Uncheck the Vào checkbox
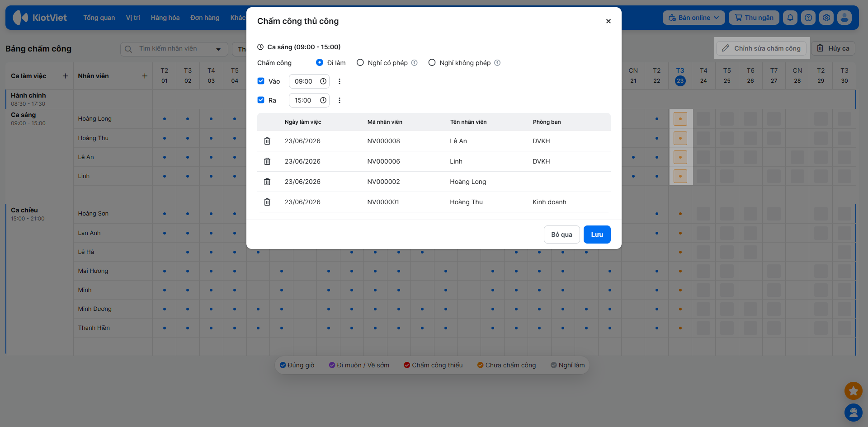 (261, 81)
